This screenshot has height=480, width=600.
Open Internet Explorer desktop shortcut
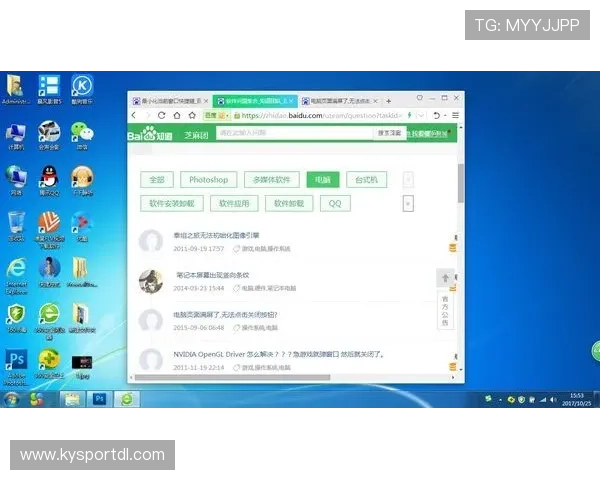(16, 275)
